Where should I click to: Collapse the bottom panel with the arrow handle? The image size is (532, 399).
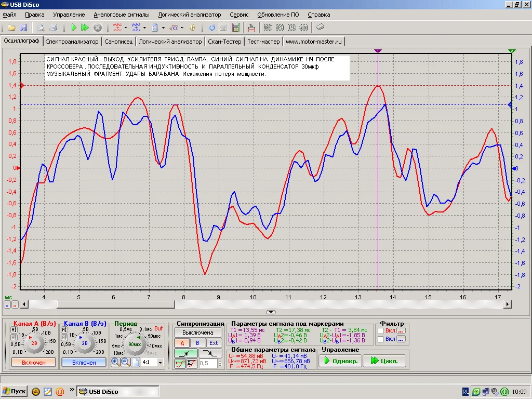pos(271,312)
